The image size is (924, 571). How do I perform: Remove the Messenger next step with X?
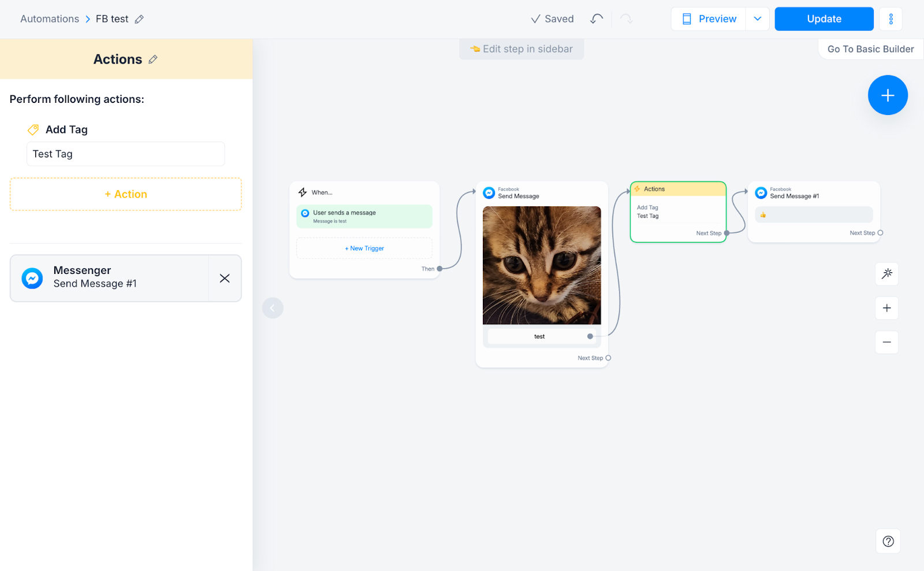coord(225,278)
